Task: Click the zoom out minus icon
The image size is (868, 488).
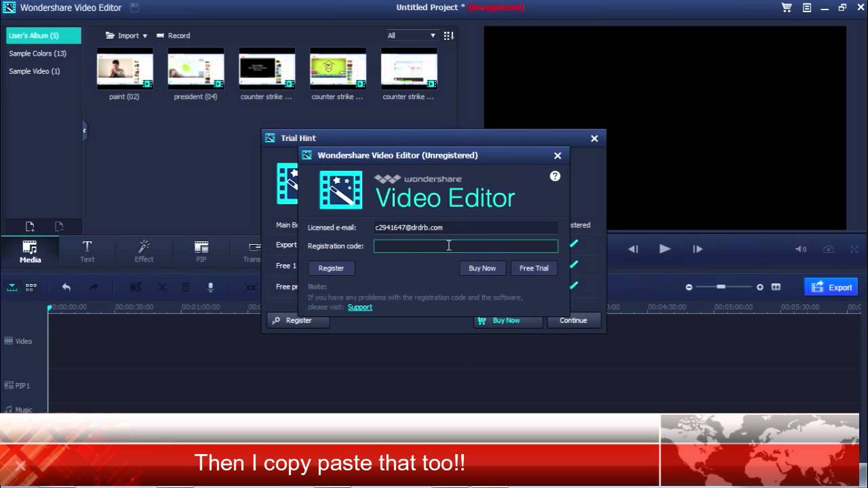Action: click(x=689, y=287)
